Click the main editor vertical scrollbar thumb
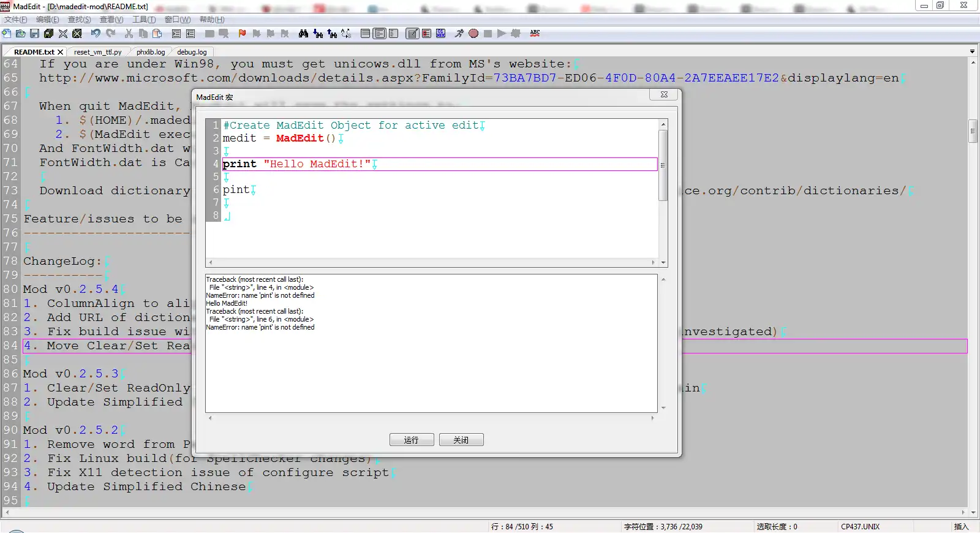This screenshot has width=980, height=533. pos(973,131)
